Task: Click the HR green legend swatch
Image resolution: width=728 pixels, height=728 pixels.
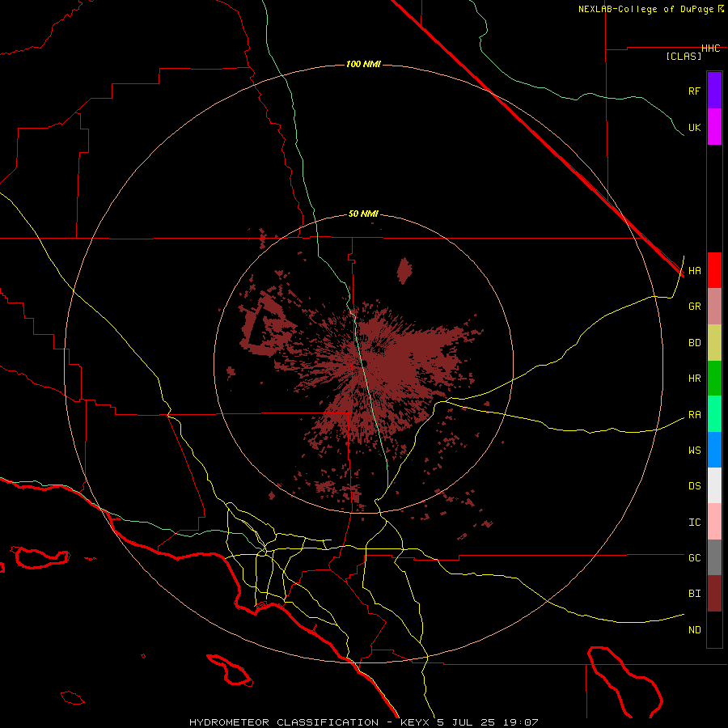Action: pyautogui.click(x=714, y=379)
